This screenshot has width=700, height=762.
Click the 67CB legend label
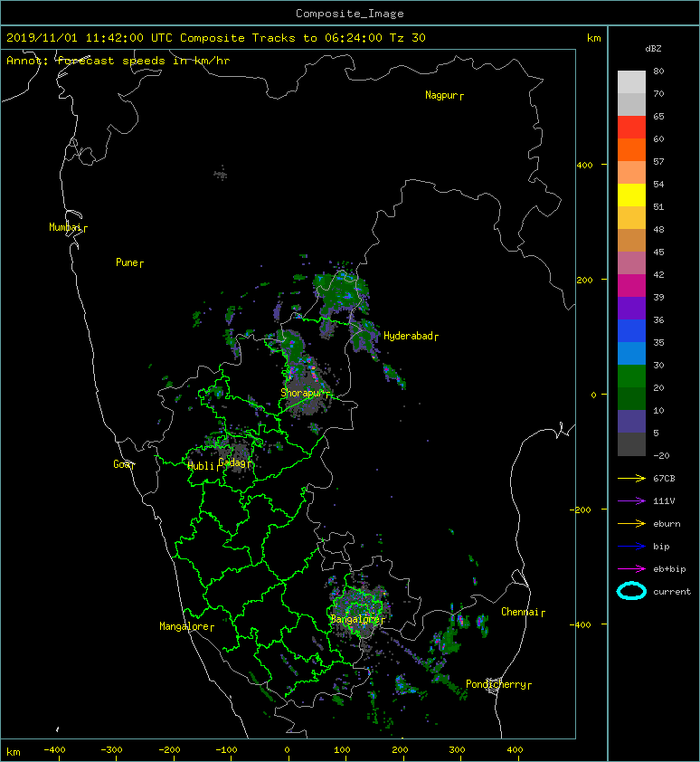click(664, 478)
